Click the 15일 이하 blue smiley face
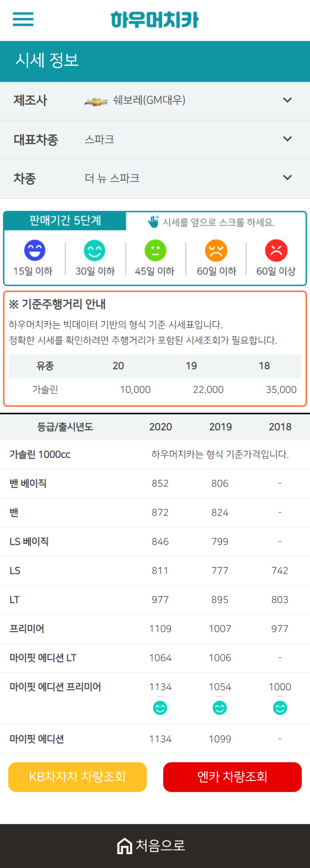Viewport: 310px width, 868px height. 35,250
